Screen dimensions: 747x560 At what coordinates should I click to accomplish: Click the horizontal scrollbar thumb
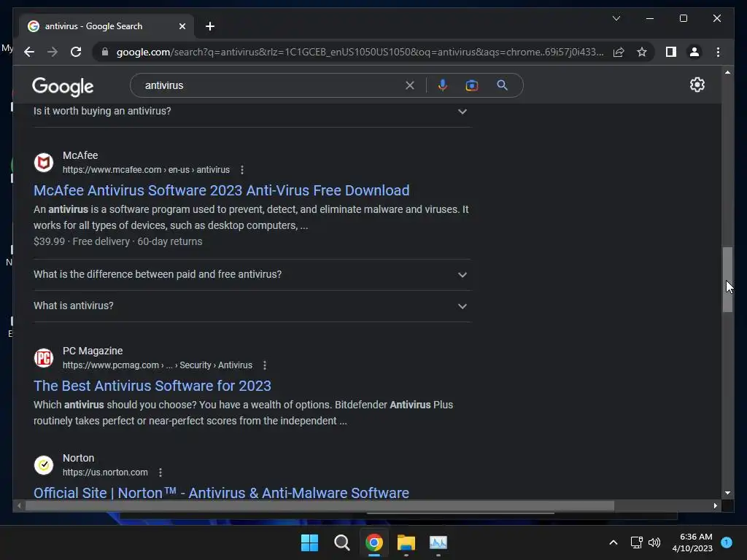[320, 506]
